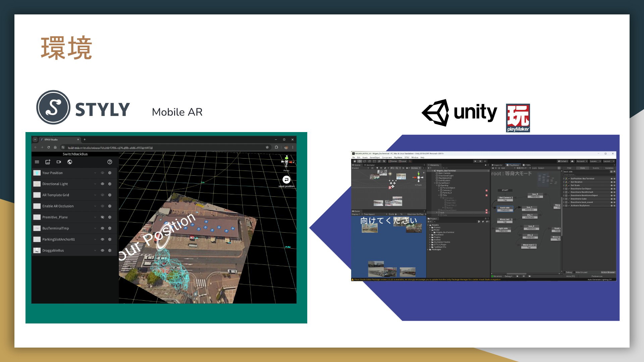
Task: Open the Collab dropdown in Unity
Action: pos(562,161)
